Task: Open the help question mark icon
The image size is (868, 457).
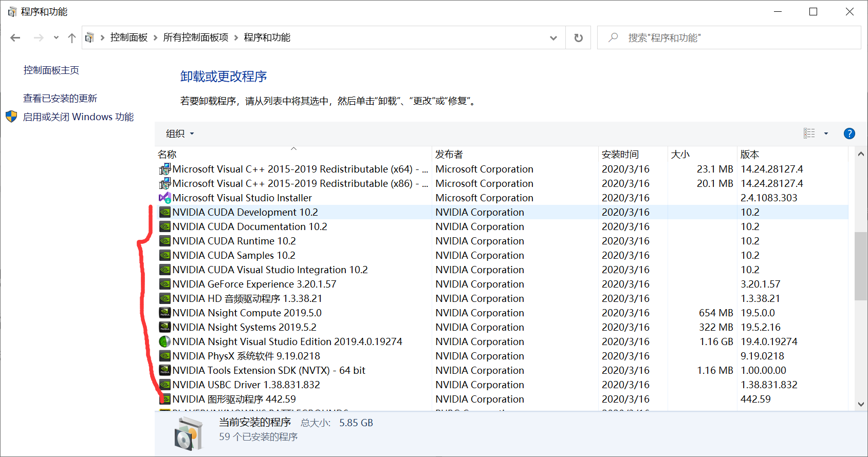Action: (x=849, y=134)
